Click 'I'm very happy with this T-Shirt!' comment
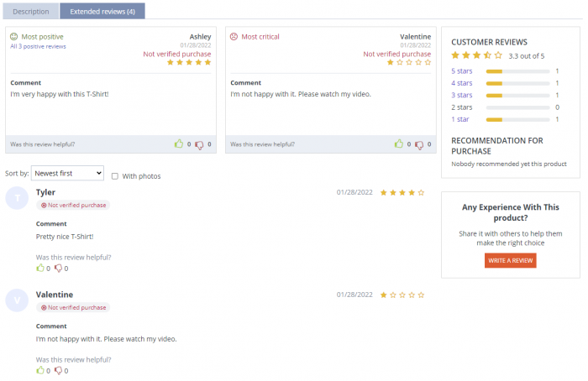 coord(60,94)
